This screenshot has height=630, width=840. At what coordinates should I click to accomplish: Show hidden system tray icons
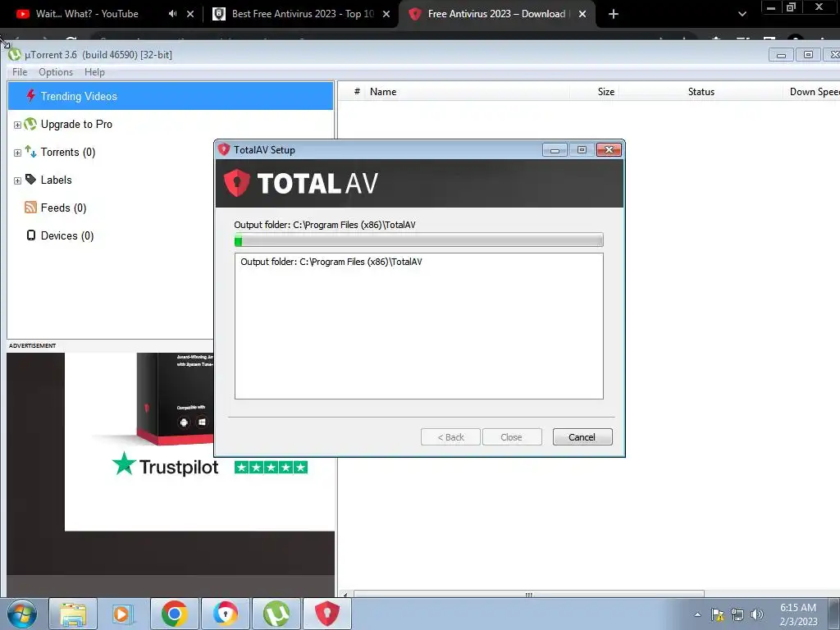point(697,614)
